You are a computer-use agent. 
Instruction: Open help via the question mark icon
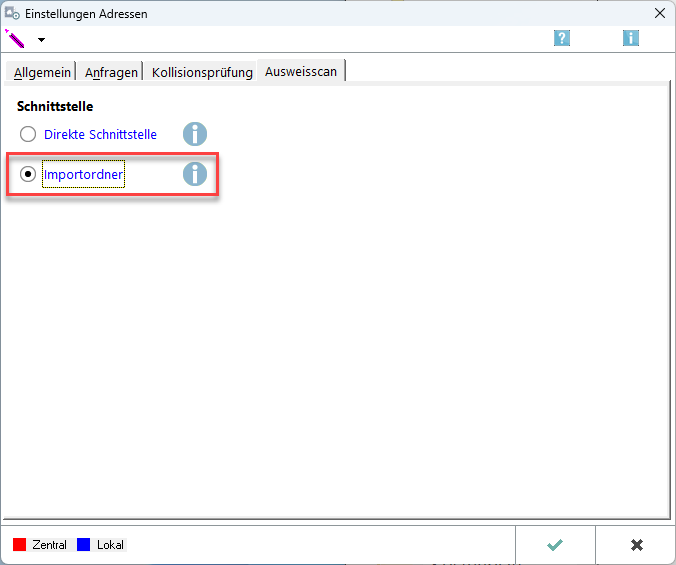click(562, 38)
